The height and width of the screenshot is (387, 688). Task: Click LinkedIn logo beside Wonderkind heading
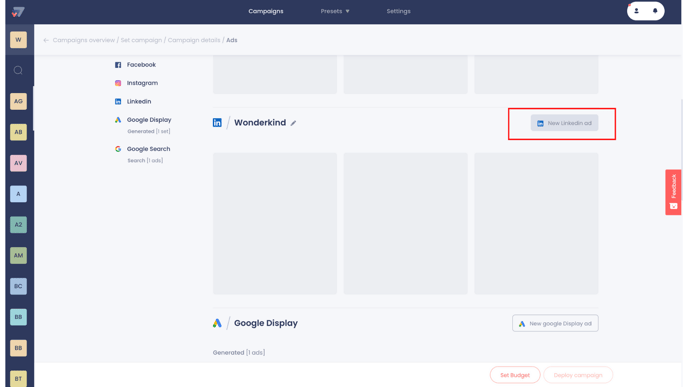point(217,123)
